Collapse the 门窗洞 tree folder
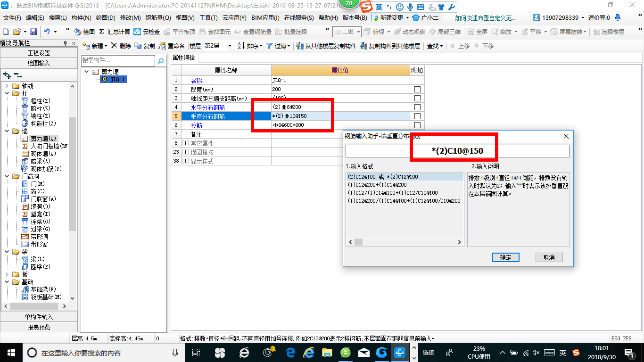 pos(7,176)
